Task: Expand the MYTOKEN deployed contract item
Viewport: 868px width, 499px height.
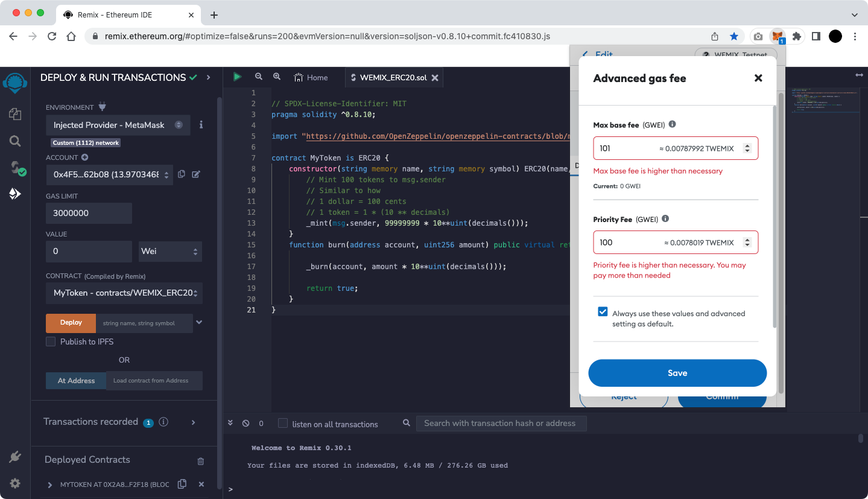Action: coord(50,485)
